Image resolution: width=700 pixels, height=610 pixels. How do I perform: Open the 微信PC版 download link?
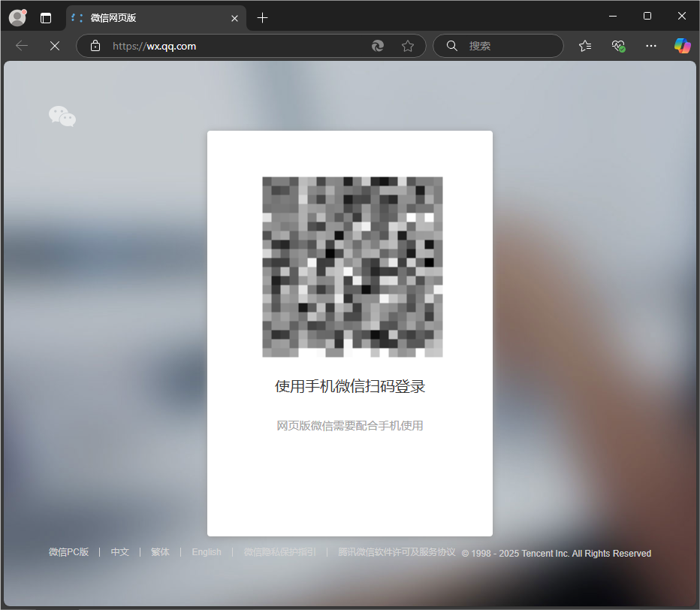(68, 552)
